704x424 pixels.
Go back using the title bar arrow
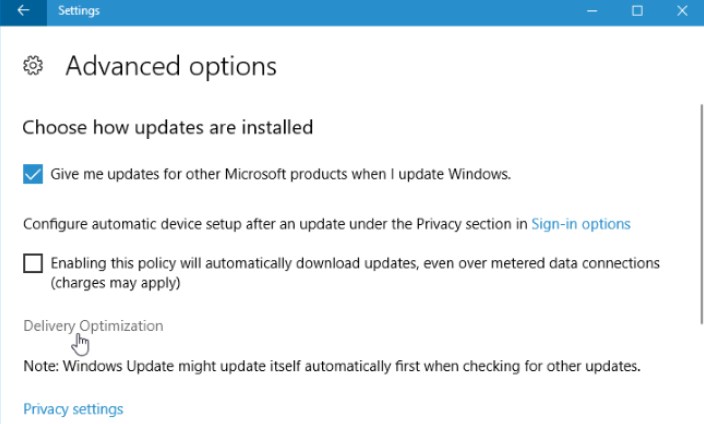tap(23, 12)
